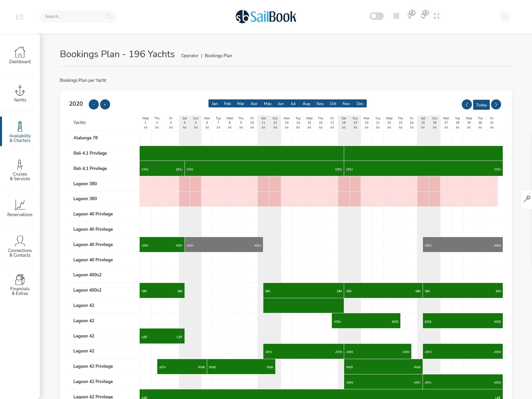Select the Dec month tab
Image resolution: width=532 pixels, height=399 pixels.
point(360,104)
